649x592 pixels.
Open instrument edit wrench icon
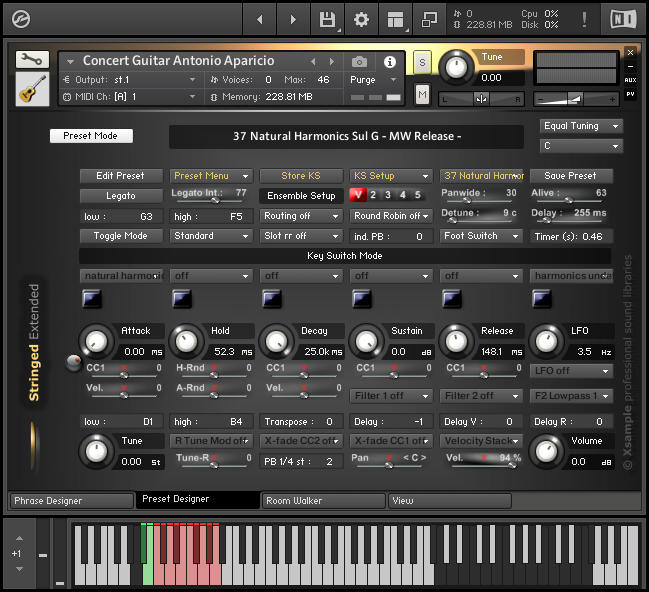point(32,60)
